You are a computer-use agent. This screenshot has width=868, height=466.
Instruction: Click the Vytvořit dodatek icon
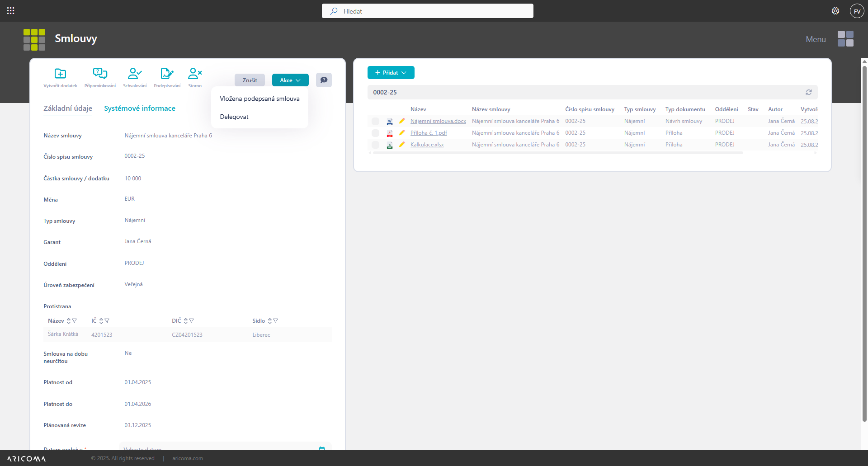click(60, 74)
